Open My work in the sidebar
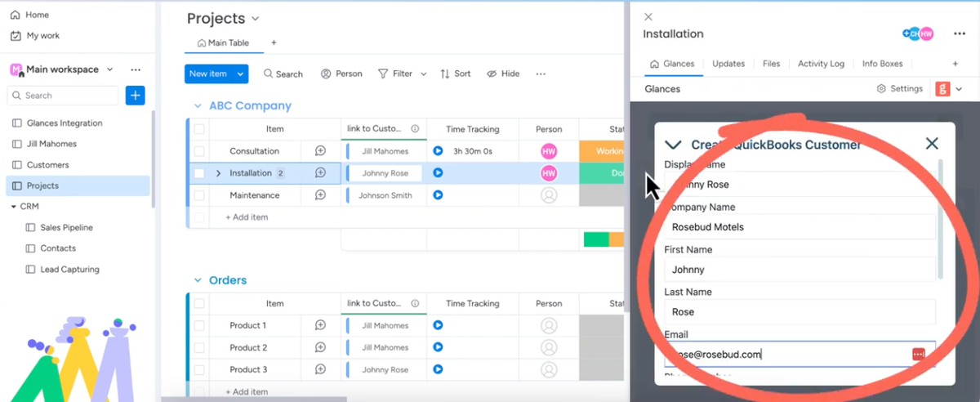 35,36
